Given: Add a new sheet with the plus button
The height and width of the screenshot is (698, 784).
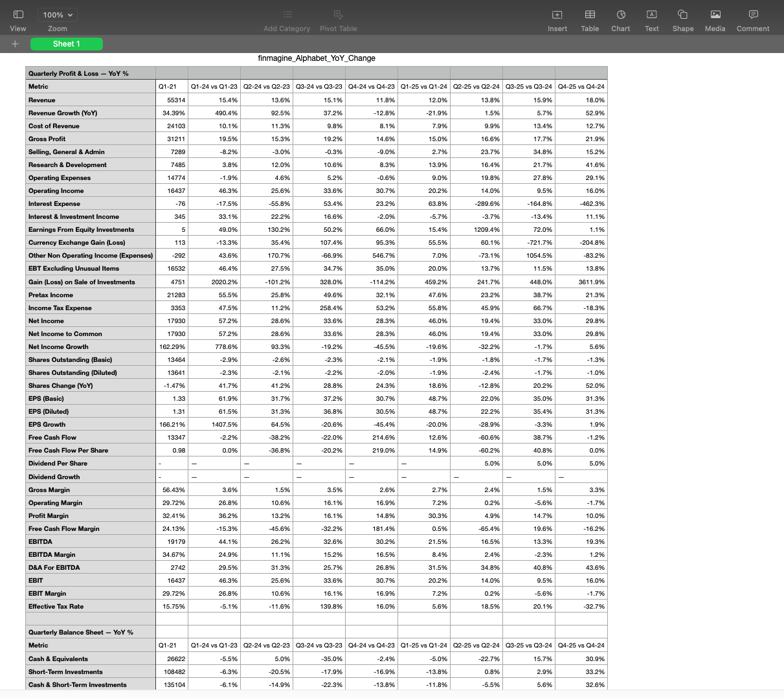Looking at the screenshot, I should point(15,43).
